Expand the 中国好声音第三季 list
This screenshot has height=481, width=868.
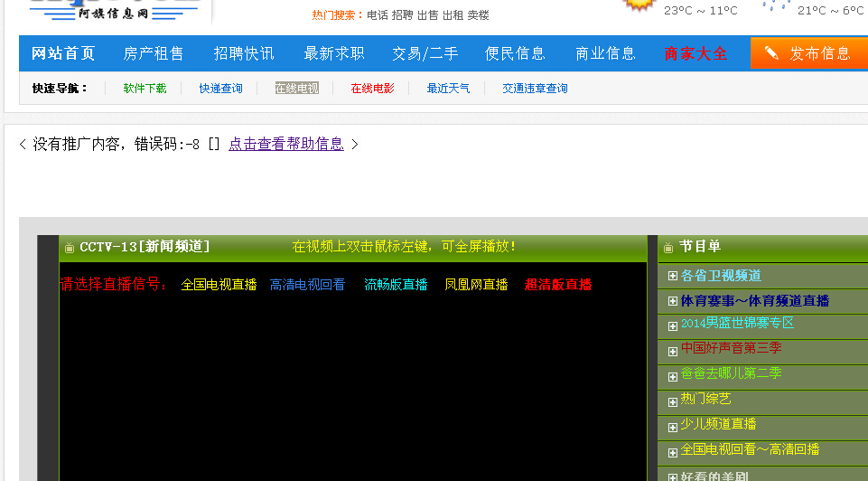pos(672,351)
